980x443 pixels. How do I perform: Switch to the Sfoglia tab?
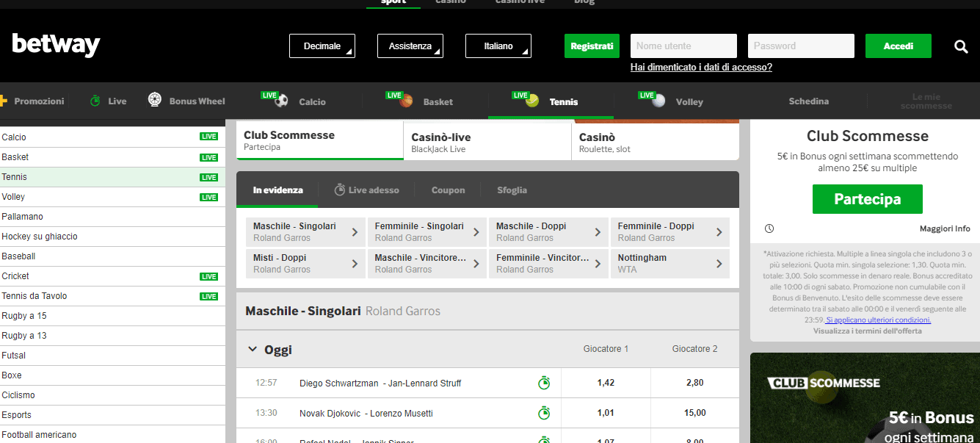512,190
